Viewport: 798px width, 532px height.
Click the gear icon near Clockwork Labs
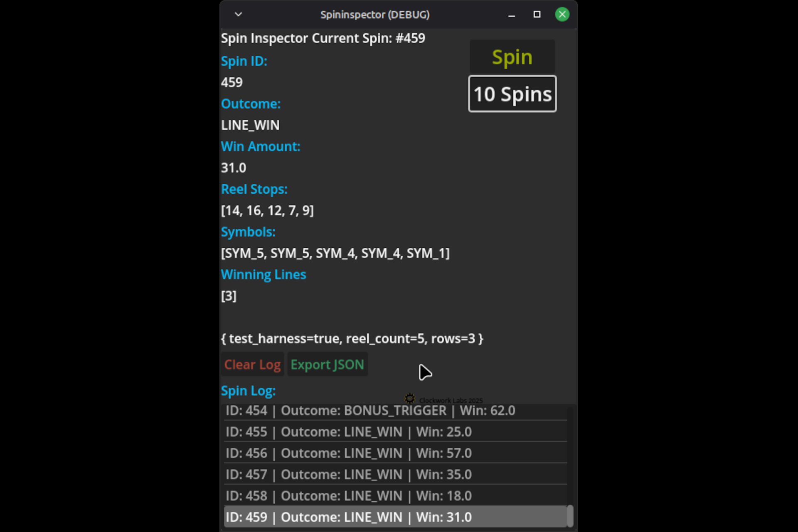point(410,399)
